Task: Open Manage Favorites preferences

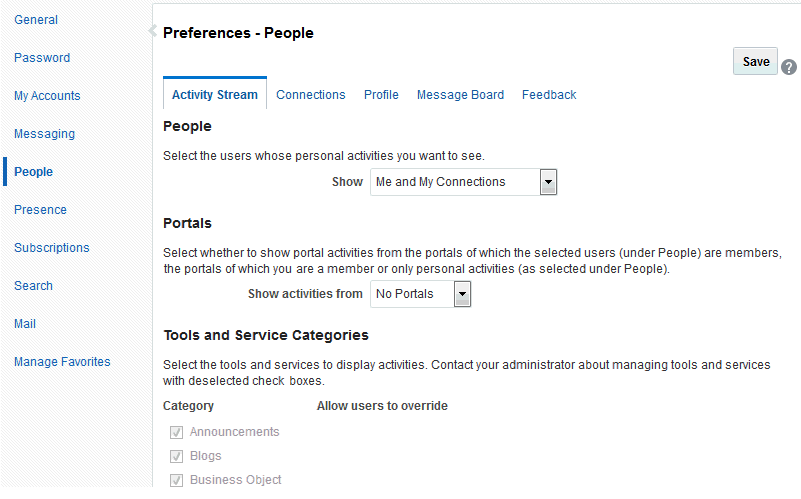Action: click(62, 362)
